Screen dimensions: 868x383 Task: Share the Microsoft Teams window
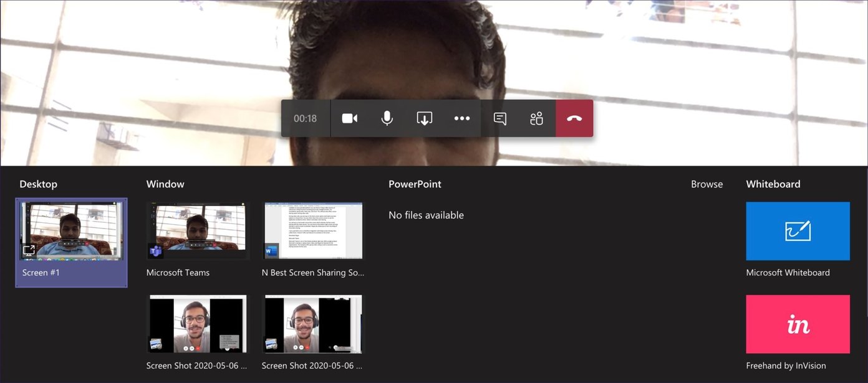(x=197, y=230)
